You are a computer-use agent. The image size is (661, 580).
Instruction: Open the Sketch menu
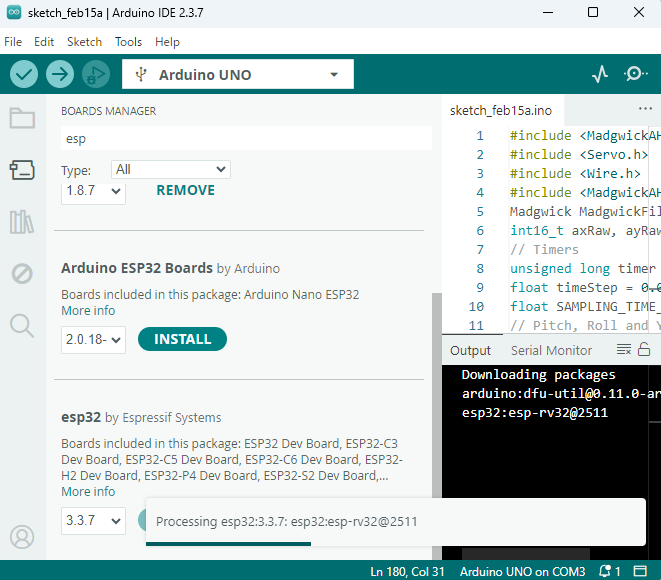[x=84, y=42]
